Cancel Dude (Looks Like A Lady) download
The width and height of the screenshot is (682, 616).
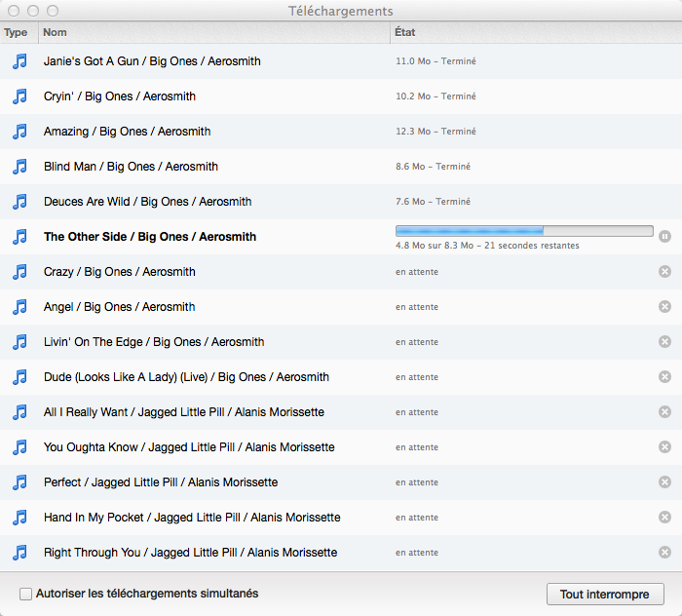(664, 377)
